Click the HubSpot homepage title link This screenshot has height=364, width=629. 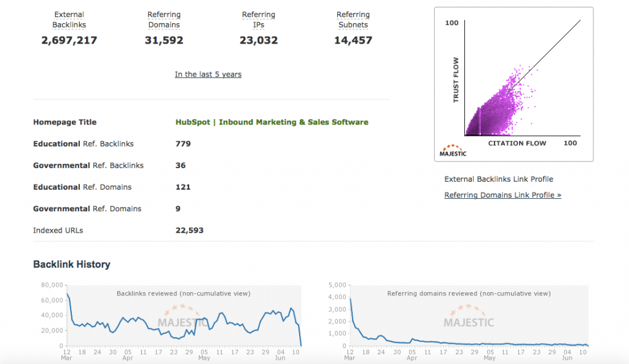coord(272,122)
